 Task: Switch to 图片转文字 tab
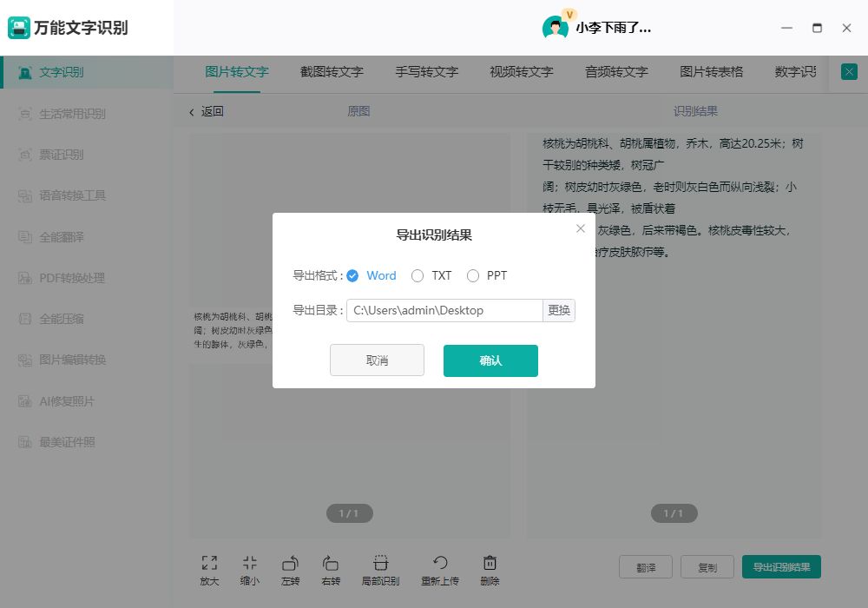tap(236, 72)
